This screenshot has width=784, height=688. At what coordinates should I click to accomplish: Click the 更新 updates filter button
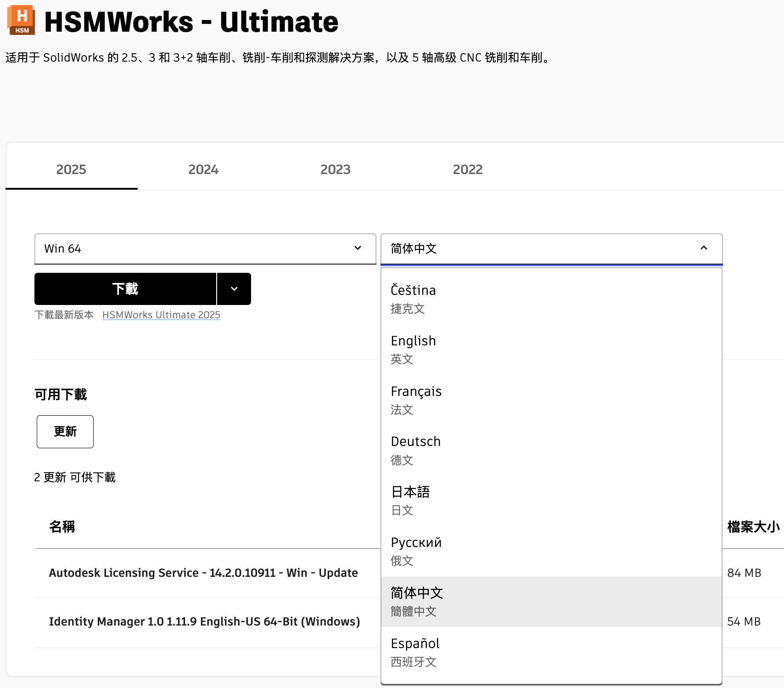point(65,432)
